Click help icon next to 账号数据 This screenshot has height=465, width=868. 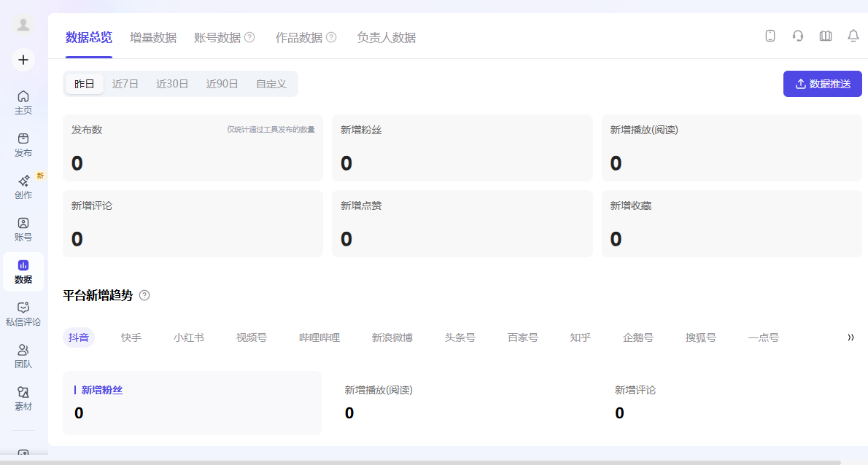249,38
